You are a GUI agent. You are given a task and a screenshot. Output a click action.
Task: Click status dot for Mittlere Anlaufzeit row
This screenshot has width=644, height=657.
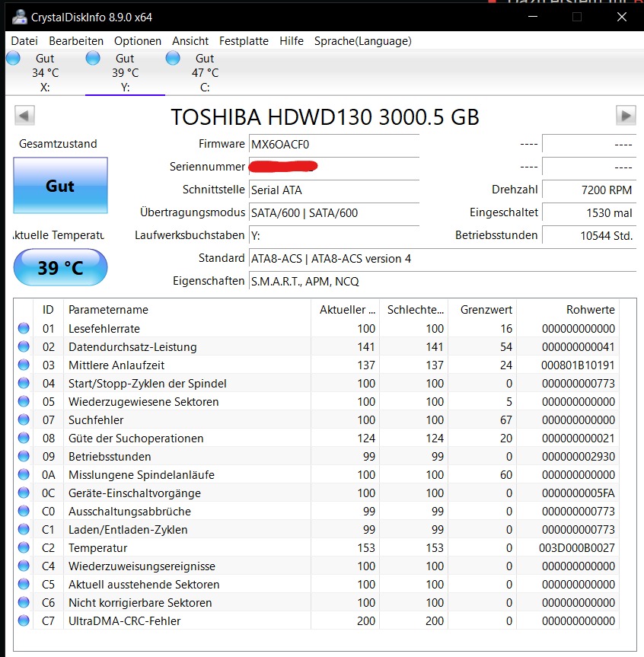pos(24,365)
